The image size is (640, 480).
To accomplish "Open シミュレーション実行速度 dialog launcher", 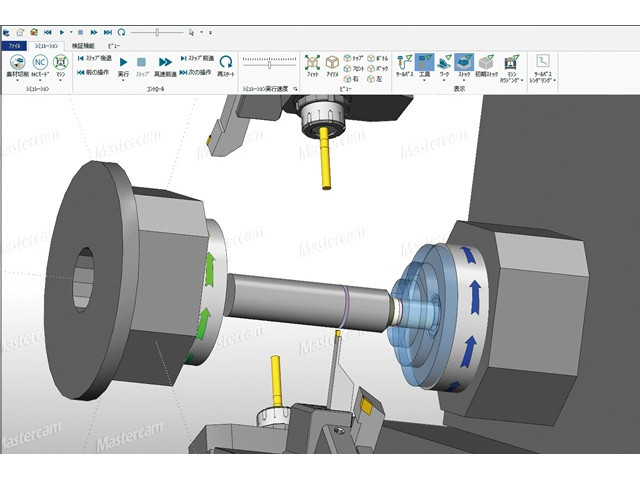I will (295, 89).
